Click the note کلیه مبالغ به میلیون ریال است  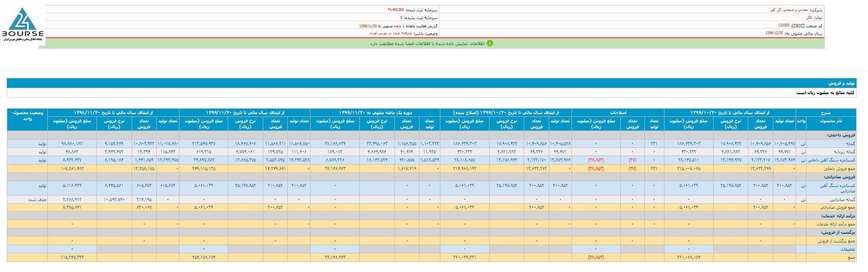[825, 93]
